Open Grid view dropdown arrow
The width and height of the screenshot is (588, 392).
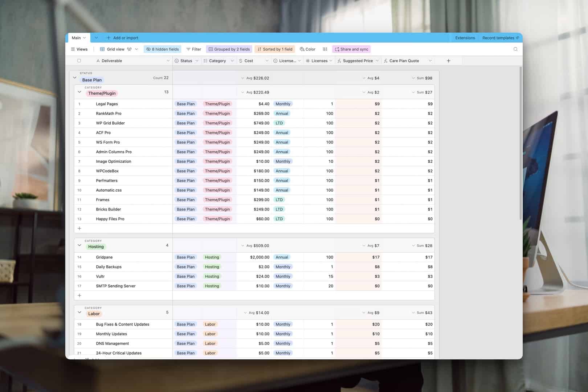click(136, 49)
